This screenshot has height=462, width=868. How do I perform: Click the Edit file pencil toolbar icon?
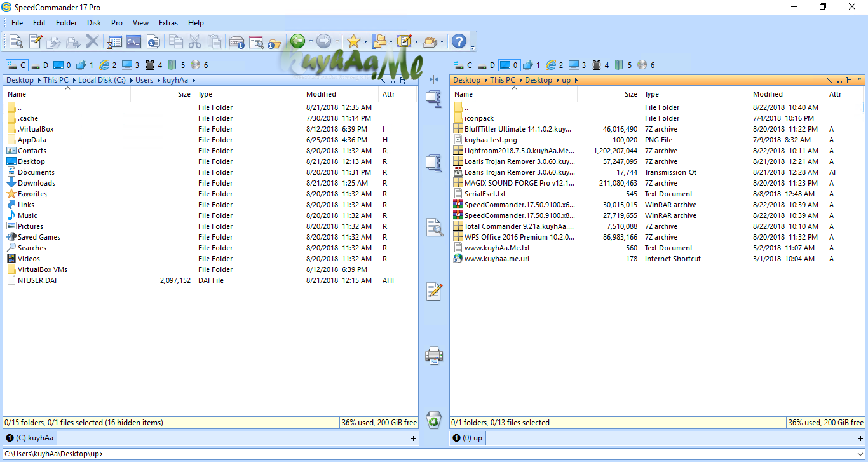point(36,42)
